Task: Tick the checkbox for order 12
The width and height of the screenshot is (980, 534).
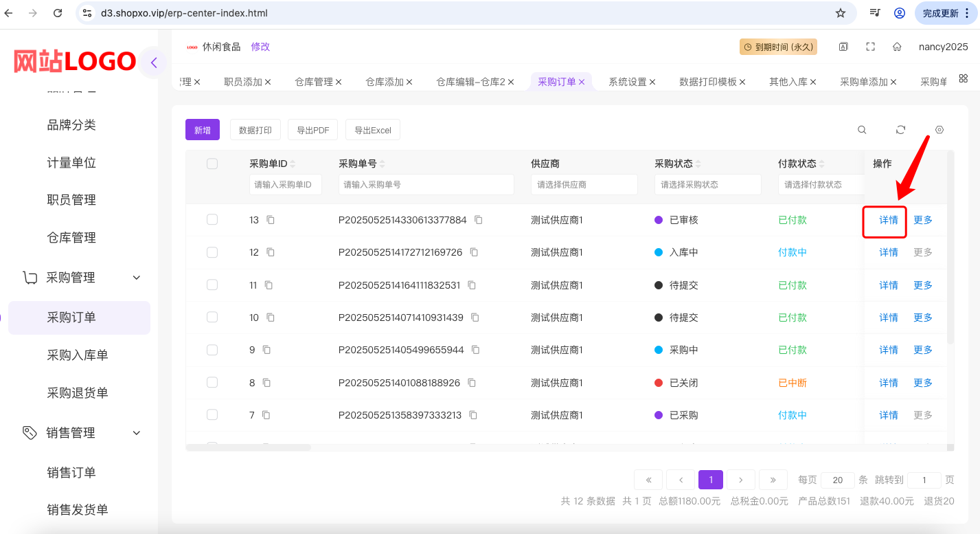Action: tap(212, 252)
